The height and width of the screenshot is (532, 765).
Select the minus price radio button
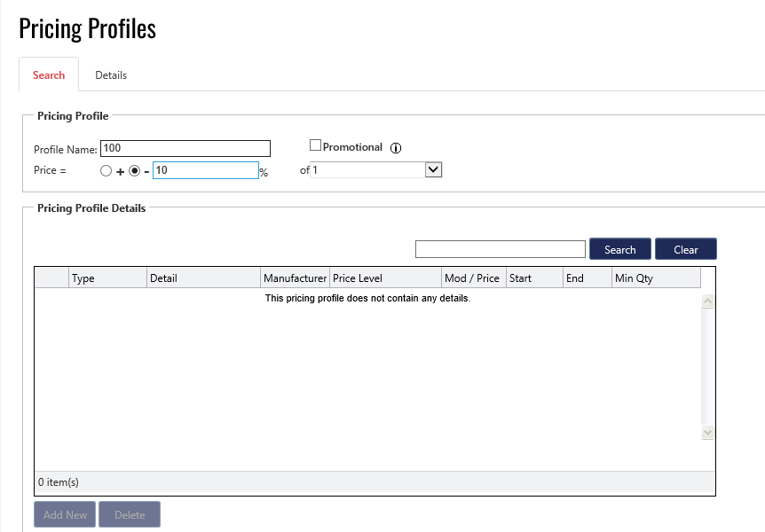click(135, 171)
